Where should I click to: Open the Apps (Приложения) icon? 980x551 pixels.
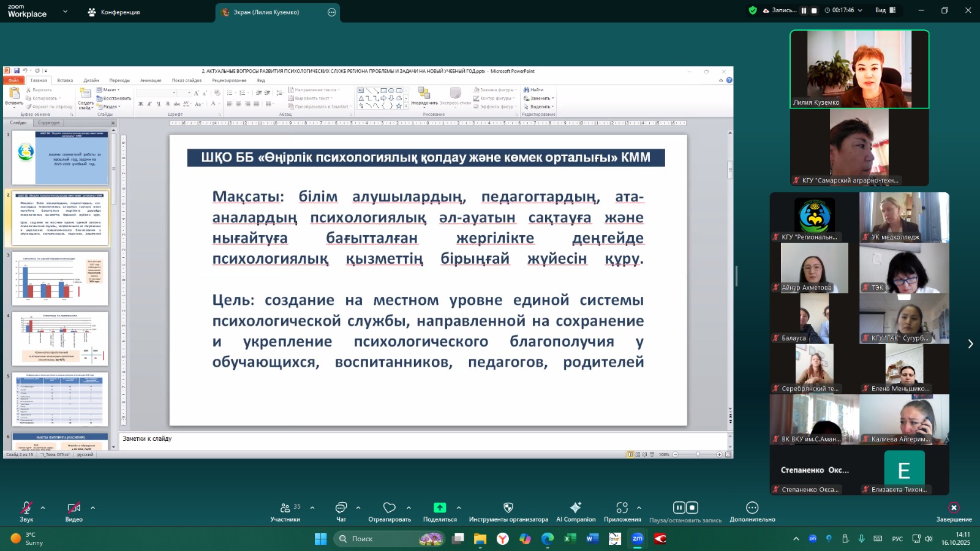coord(622,508)
